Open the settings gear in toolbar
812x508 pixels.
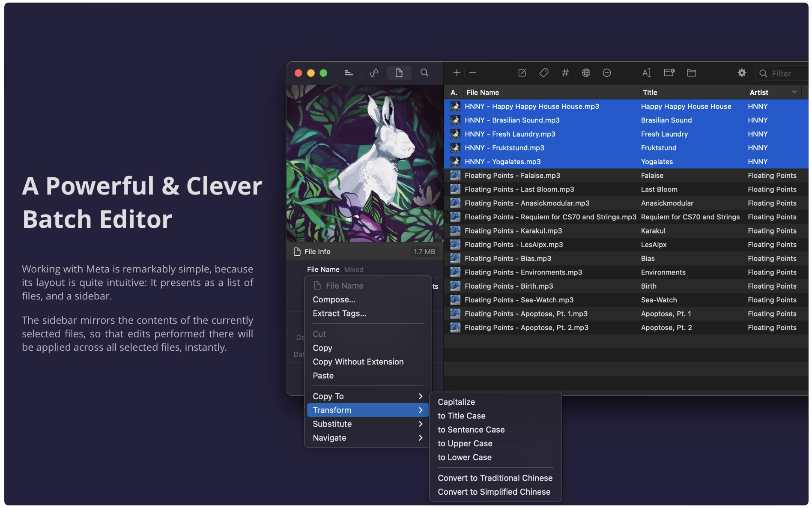(742, 73)
